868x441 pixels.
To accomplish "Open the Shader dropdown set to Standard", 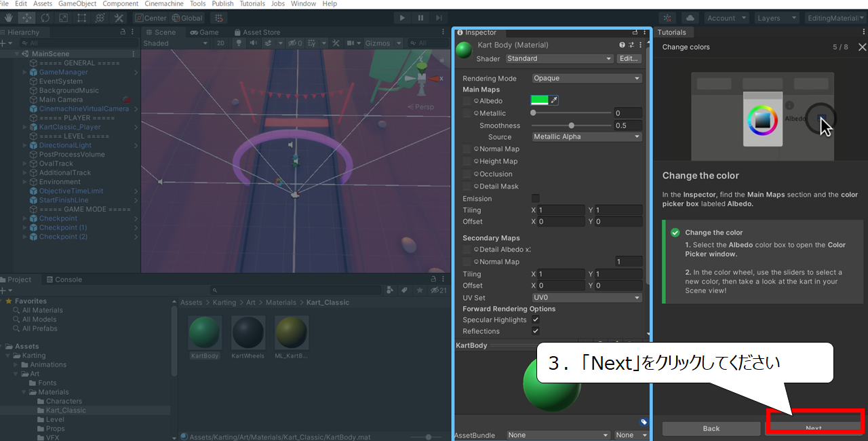I will click(559, 58).
